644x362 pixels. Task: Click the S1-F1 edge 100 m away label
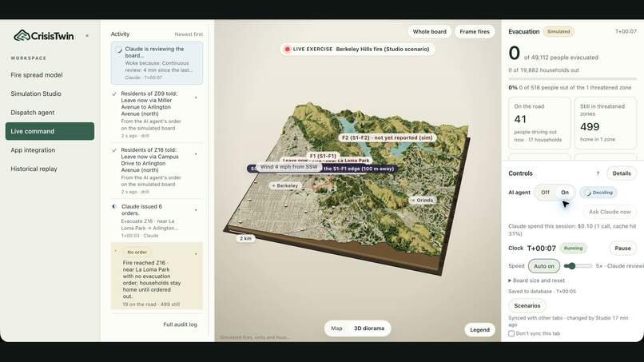click(360, 169)
